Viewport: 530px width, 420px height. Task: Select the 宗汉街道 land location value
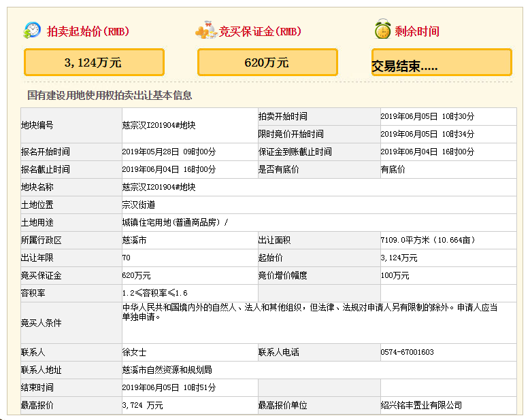(138, 205)
